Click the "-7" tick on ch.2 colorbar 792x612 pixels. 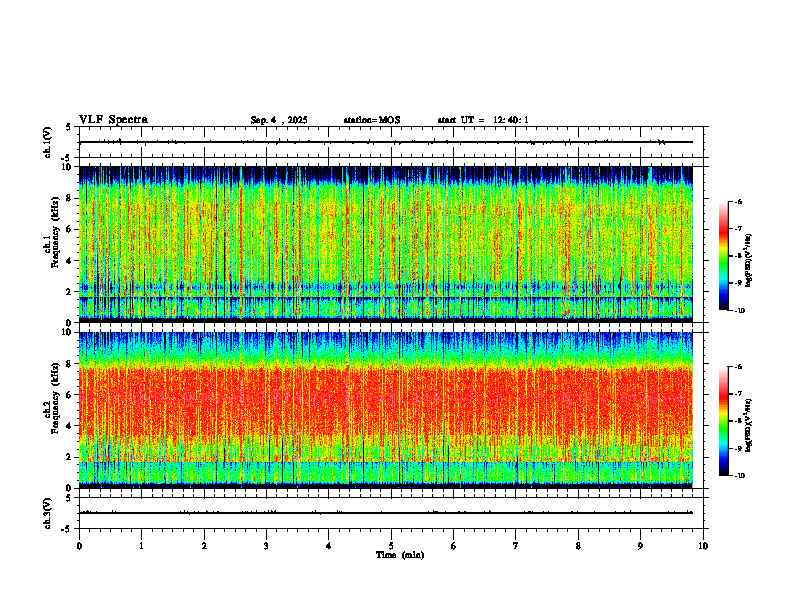click(738, 394)
